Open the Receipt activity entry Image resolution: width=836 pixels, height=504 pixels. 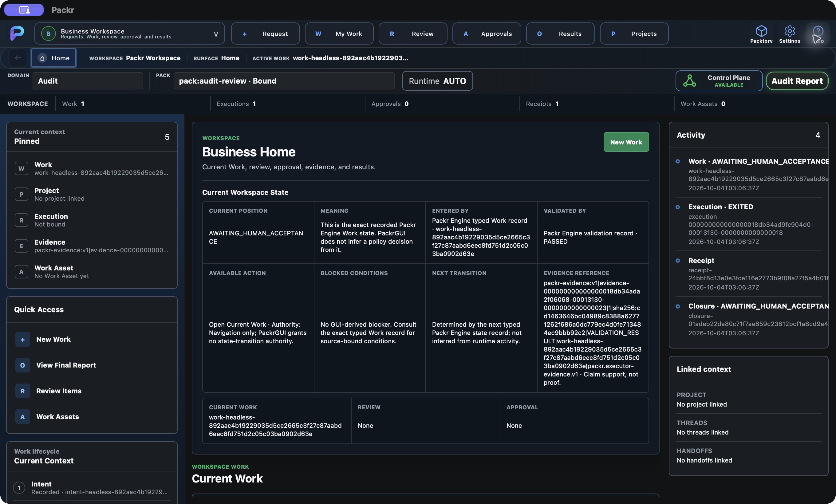coord(749,274)
